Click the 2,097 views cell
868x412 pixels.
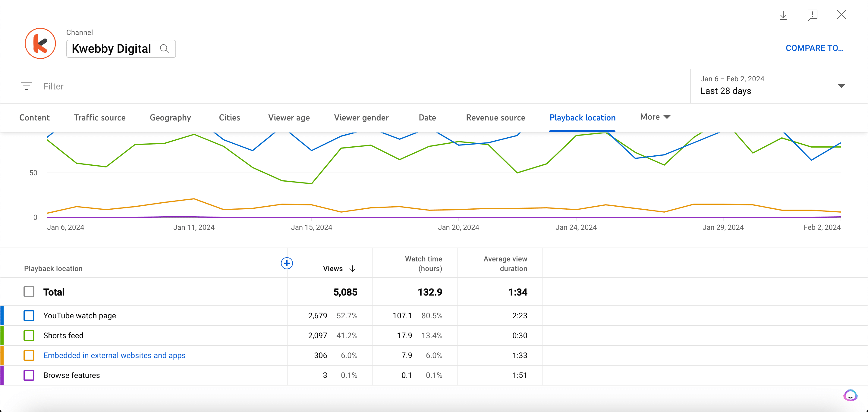click(317, 336)
